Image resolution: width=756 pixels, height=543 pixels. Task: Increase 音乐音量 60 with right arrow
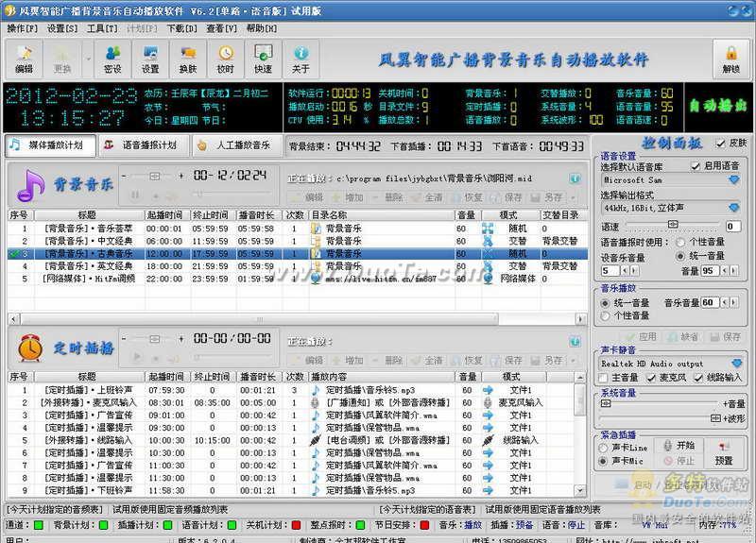(734, 302)
